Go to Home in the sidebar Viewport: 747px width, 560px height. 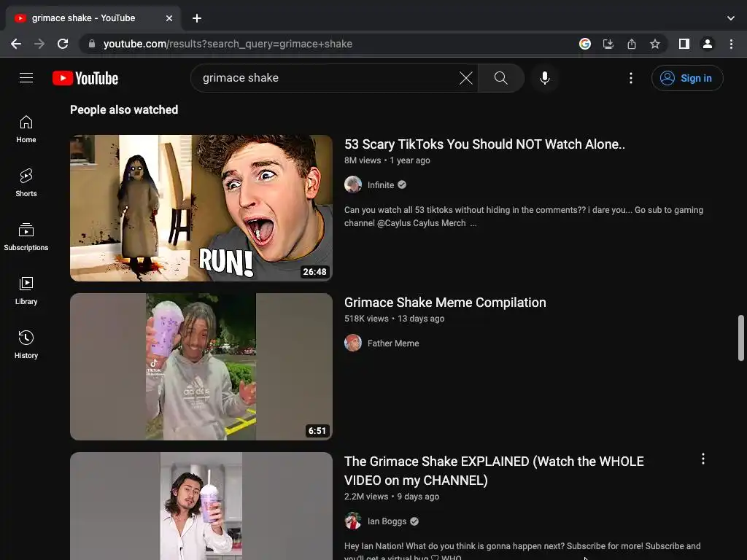click(x=26, y=129)
